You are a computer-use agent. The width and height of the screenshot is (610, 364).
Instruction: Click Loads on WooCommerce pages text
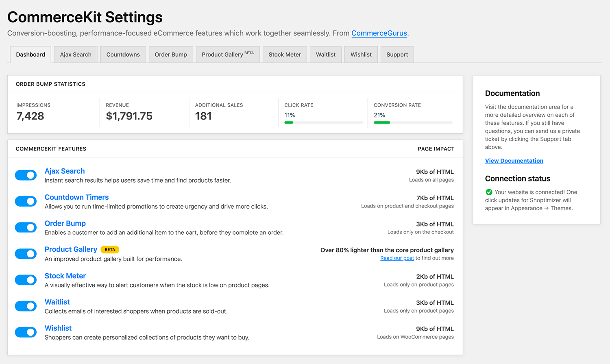click(415, 337)
